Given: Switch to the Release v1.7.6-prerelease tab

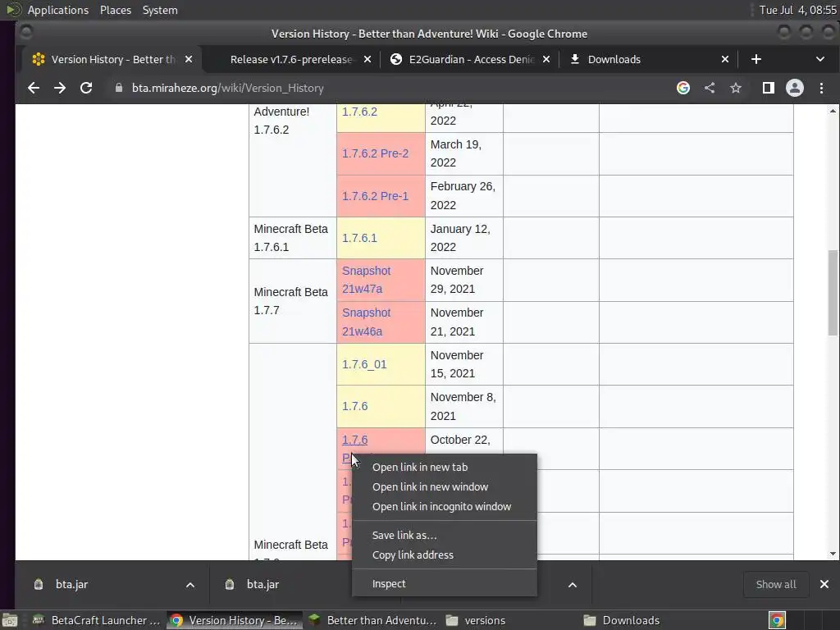Looking at the screenshot, I should click(x=291, y=59).
